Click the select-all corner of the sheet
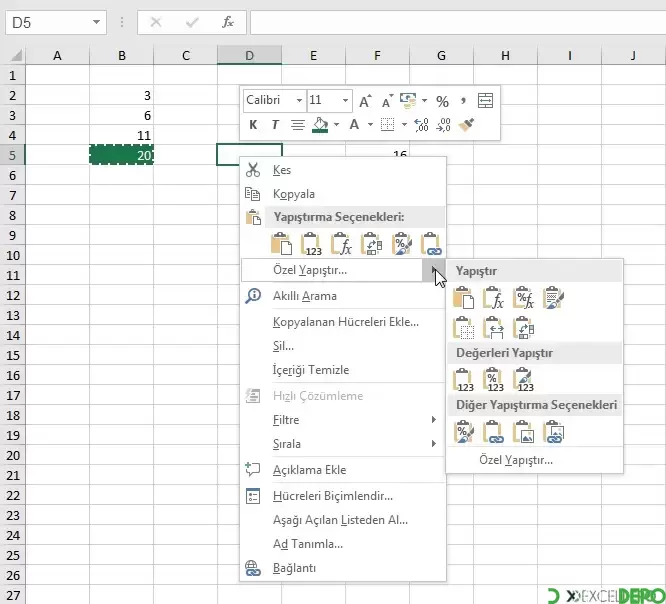 15,56
